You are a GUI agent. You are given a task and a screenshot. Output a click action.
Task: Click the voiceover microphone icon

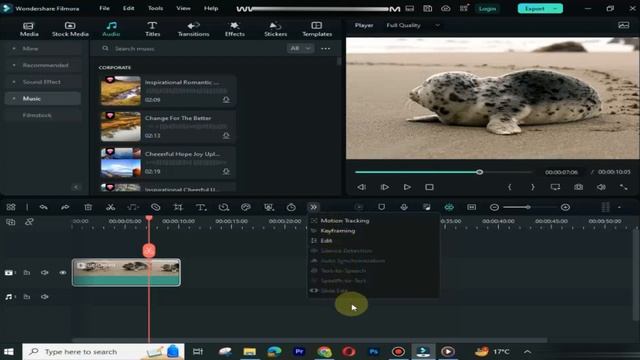point(404,207)
